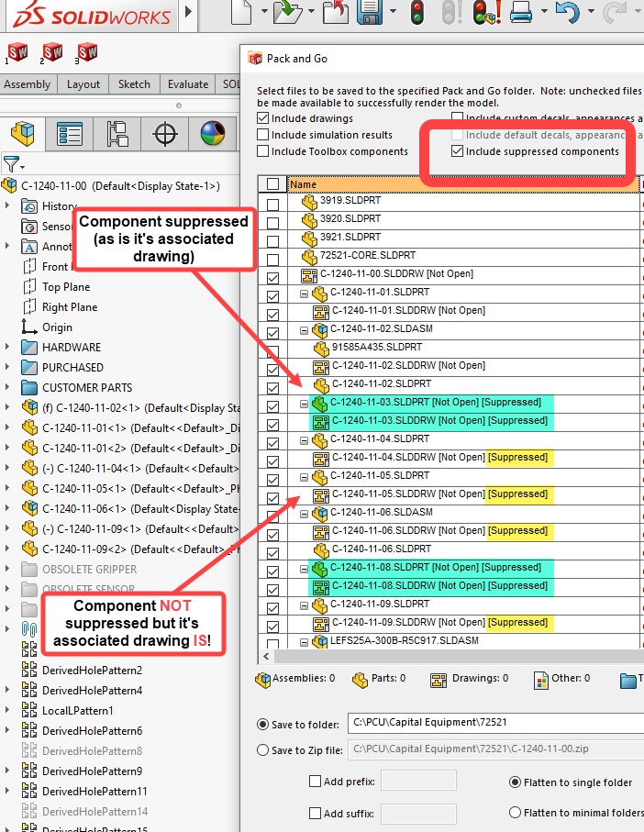The image size is (644, 832).
Task: Select DerivedHolePattern2 in the tree
Action: click(93, 671)
